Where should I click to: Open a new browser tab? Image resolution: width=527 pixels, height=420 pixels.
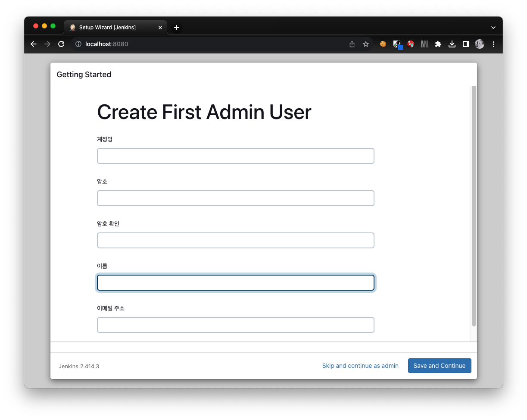(177, 28)
